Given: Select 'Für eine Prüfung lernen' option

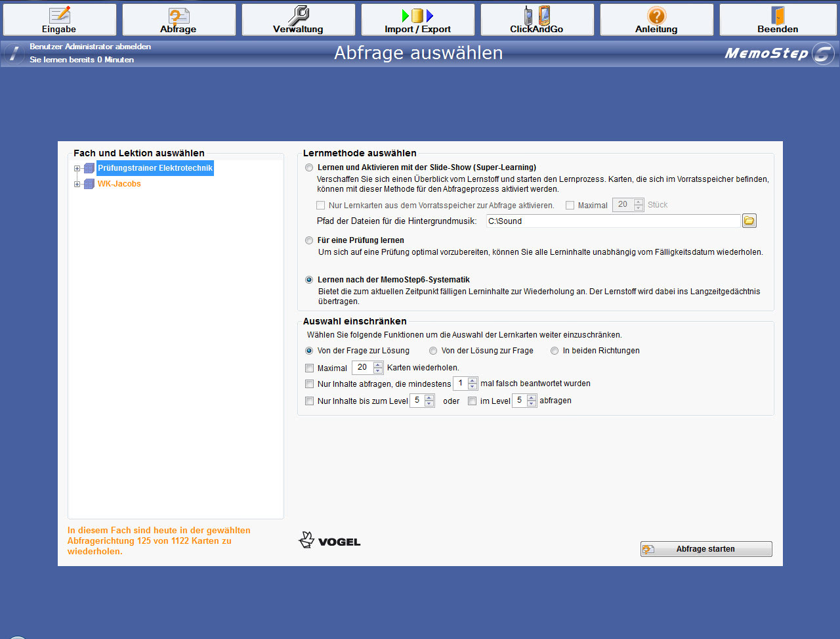Looking at the screenshot, I should coord(309,241).
